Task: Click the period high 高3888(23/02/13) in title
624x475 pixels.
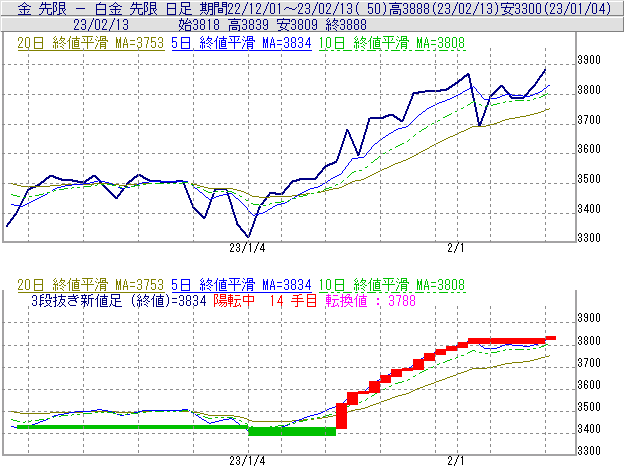Action: point(444,8)
